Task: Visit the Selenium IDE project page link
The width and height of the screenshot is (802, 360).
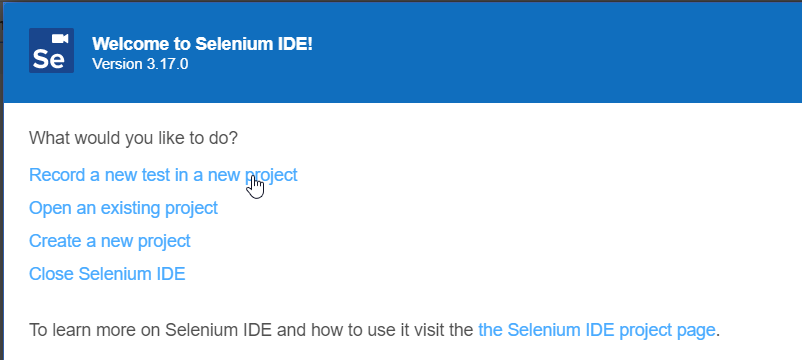Action: click(596, 330)
